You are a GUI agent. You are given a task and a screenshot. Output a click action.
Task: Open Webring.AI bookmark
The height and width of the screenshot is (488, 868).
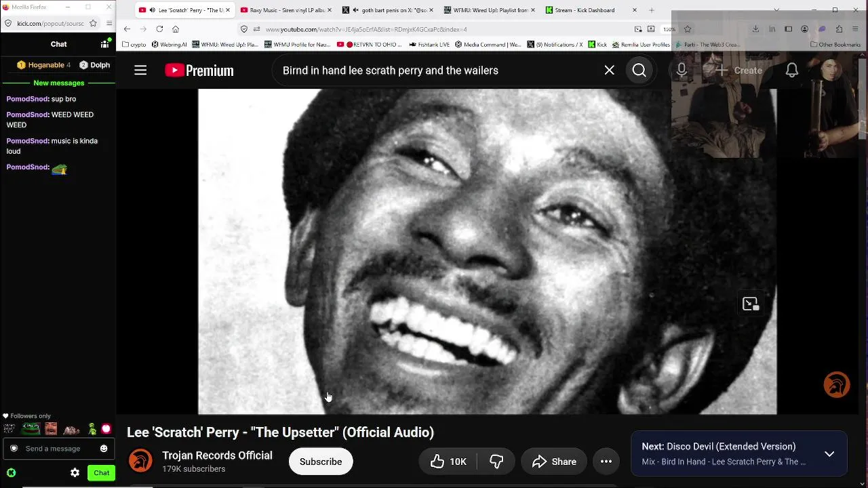tap(170, 45)
